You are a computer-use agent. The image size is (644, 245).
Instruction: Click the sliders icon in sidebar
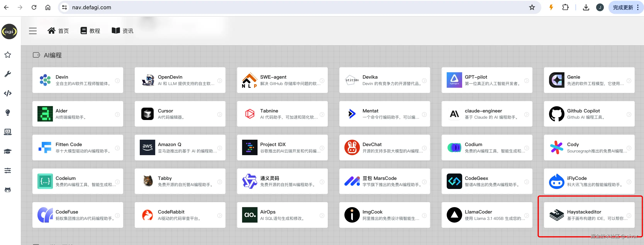[8, 170]
